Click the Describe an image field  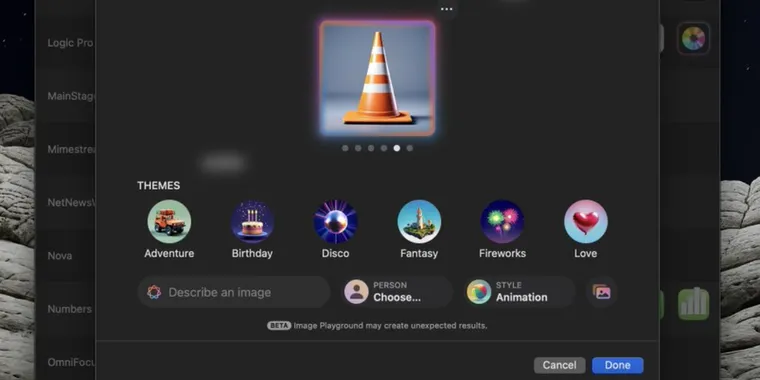click(x=234, y=292)
